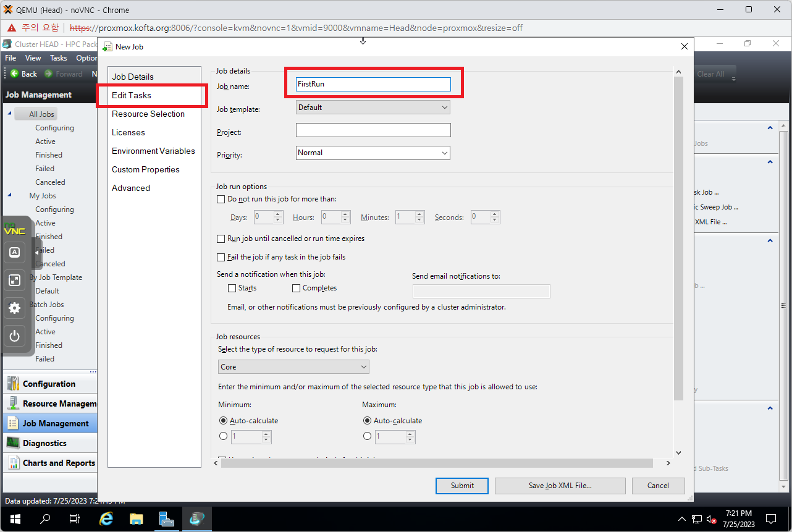Viewport: 792px width, 532px height.
Task: Open File Explorer from the taskbar
Action: click(136, 518)
